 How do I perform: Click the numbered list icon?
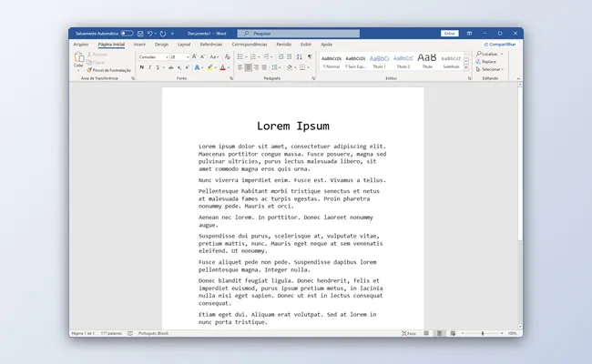click(x=253, y=57)
